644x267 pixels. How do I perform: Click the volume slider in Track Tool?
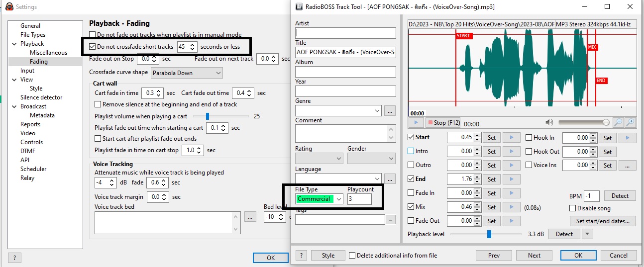point(584,122)
